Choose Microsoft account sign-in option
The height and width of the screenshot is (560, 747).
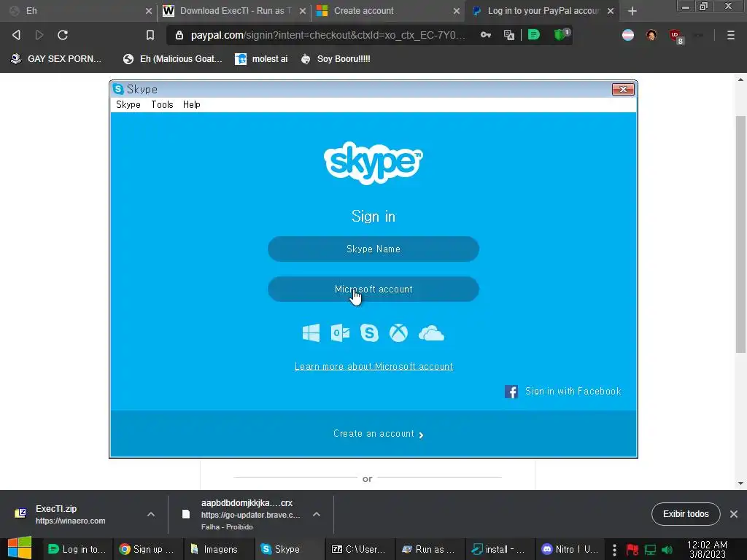pyautogui.click(x=373, y=289)
